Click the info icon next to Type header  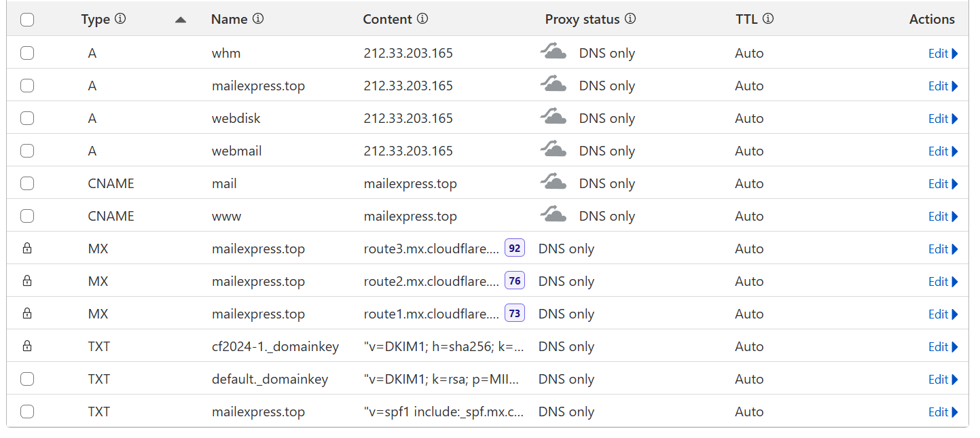pos(120,19)
